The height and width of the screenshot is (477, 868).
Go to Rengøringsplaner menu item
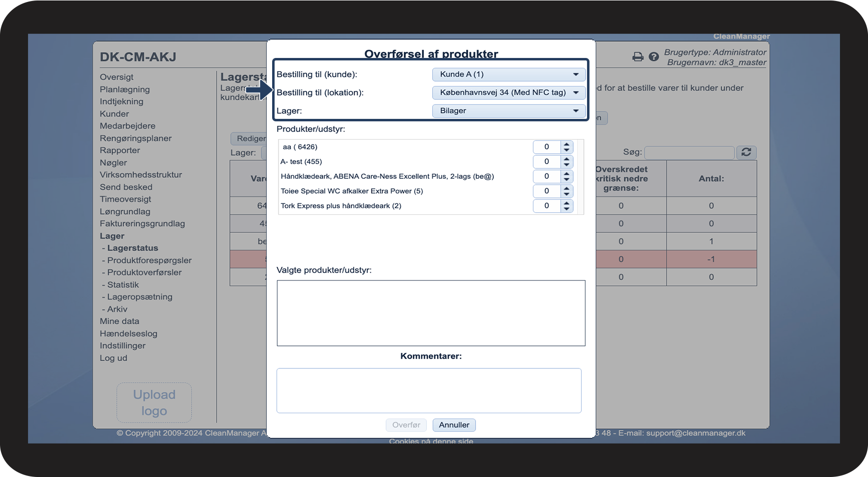coord(136,138)
